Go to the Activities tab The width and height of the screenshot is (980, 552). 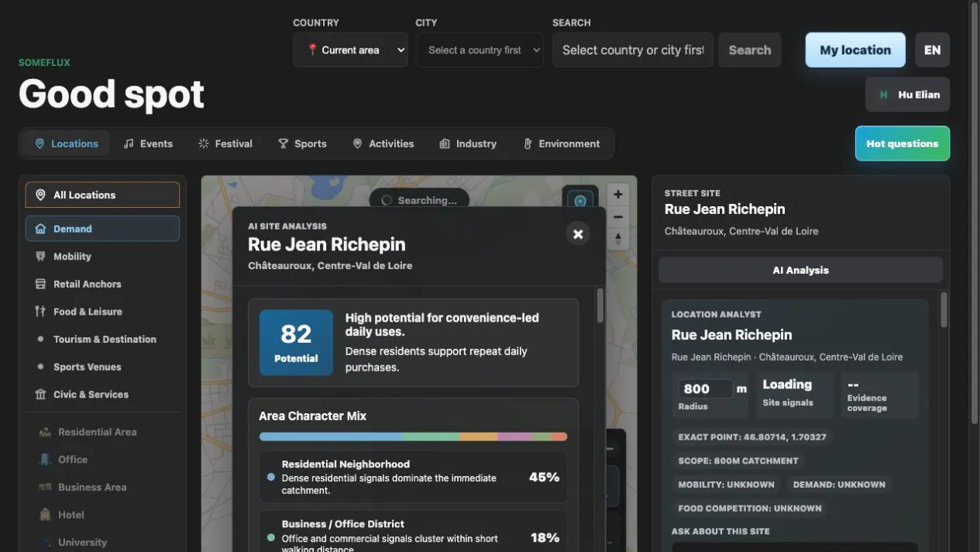click(383, 143)
